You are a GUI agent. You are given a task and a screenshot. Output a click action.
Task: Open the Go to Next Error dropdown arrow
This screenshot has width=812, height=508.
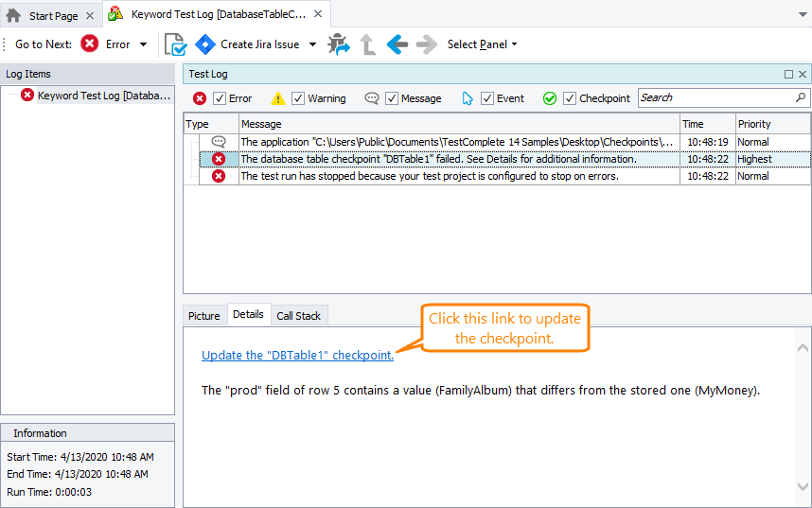tap(143, 44)
